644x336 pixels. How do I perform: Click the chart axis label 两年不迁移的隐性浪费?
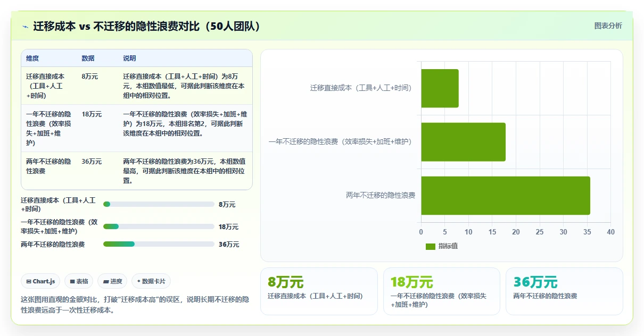pos(381,196)
